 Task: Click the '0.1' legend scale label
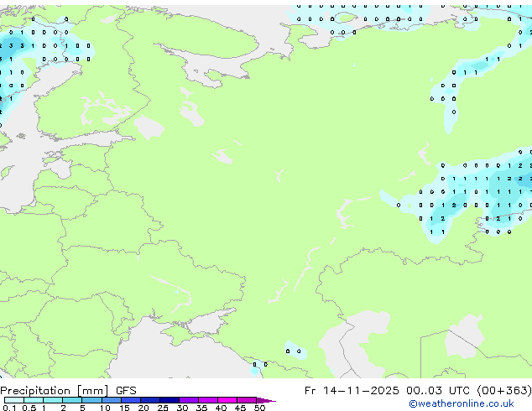click(9, 408)
